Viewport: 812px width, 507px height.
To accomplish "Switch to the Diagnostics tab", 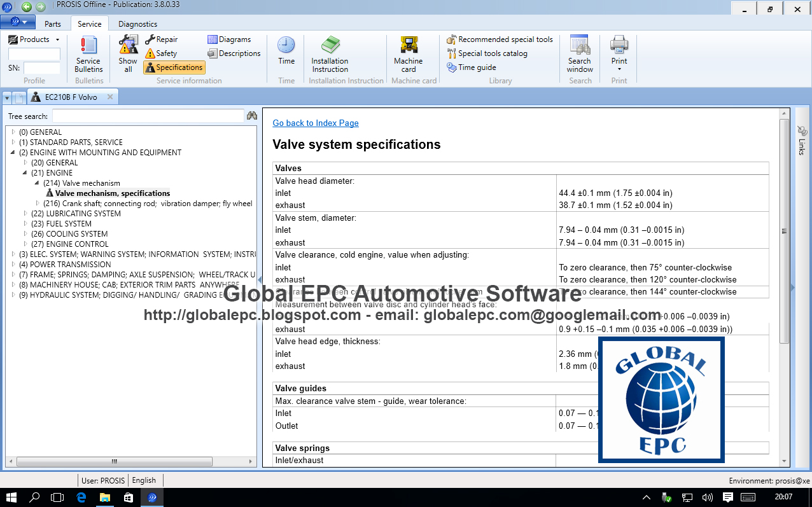I will coord(137,23).
